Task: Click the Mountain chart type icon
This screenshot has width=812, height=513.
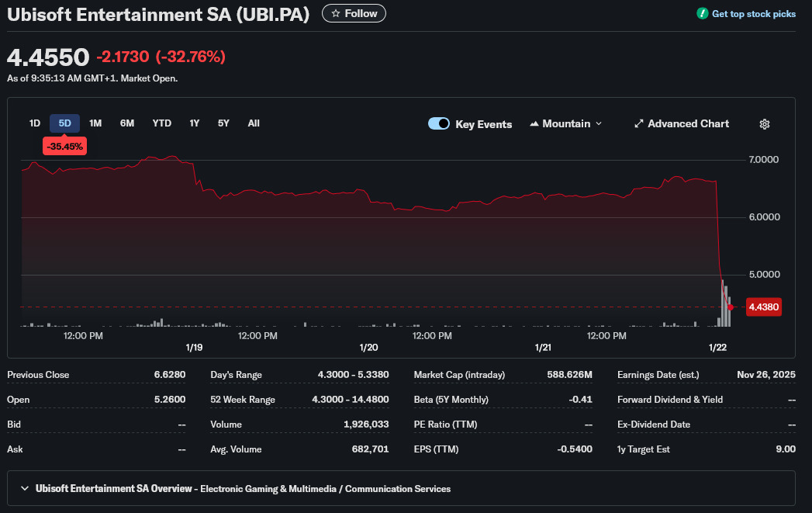Action: 534,124
